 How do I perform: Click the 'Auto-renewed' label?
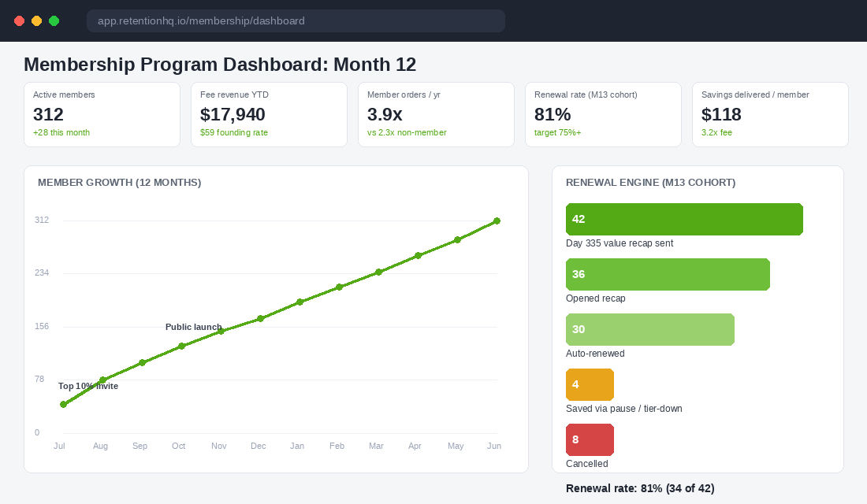click(595, 354)
